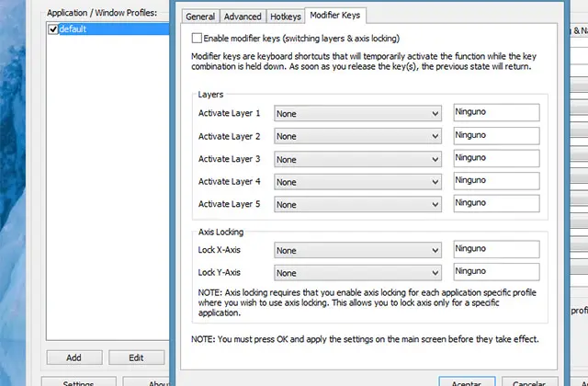This screenshot has height=386, width=588.
Task: Toggle the default profile checkbox
Action: point(53,29)
